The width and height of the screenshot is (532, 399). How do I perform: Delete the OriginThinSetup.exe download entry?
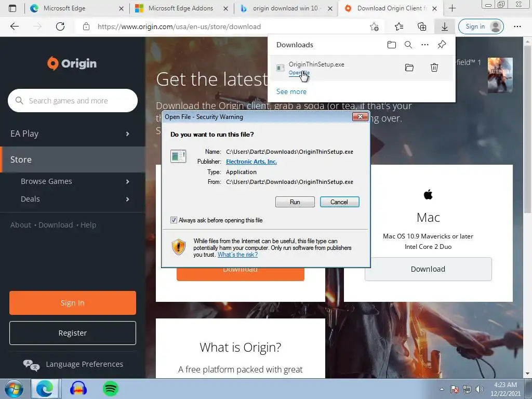click(434, 68)
